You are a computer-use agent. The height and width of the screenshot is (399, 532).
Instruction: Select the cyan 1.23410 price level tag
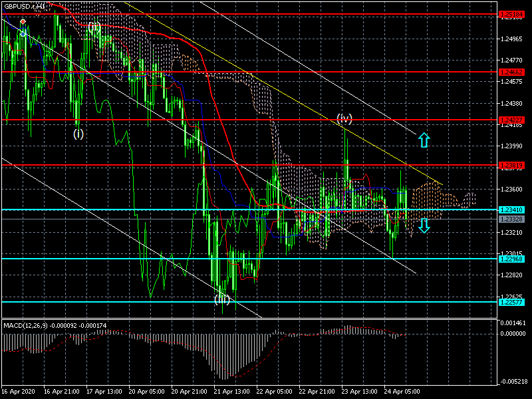point(511,210)
